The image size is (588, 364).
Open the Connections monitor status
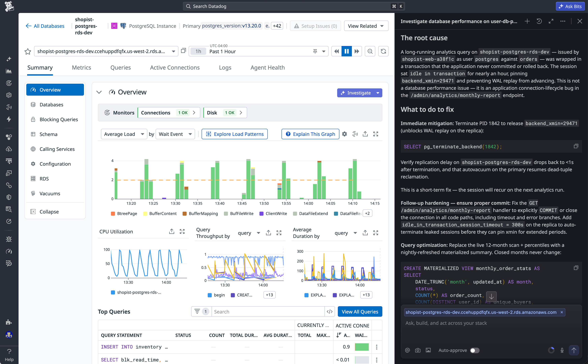point(169,113)
